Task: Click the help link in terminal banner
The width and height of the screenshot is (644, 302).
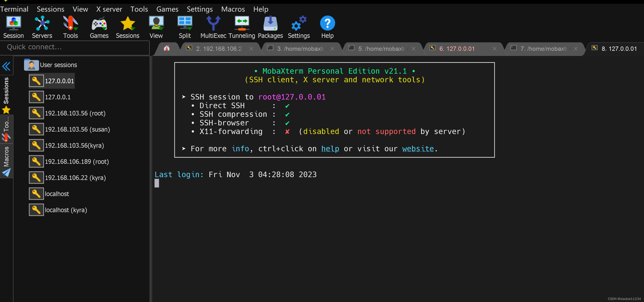Action: pos(330,149)
